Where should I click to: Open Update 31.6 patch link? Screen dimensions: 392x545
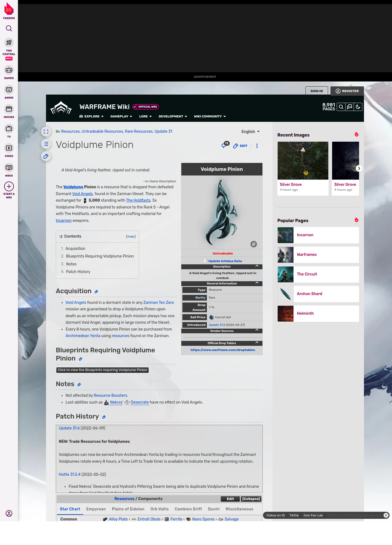(69, 428)
